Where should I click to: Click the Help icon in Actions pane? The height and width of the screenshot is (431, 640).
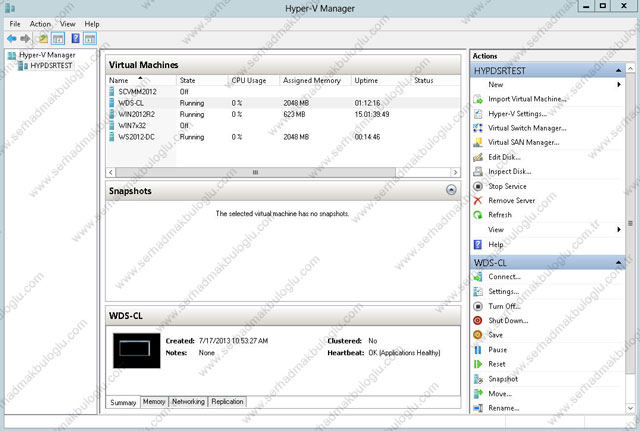tap(478, 244)
